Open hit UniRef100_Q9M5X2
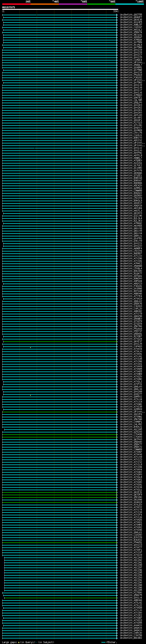 pyautogui.click(x=131, y=397)
